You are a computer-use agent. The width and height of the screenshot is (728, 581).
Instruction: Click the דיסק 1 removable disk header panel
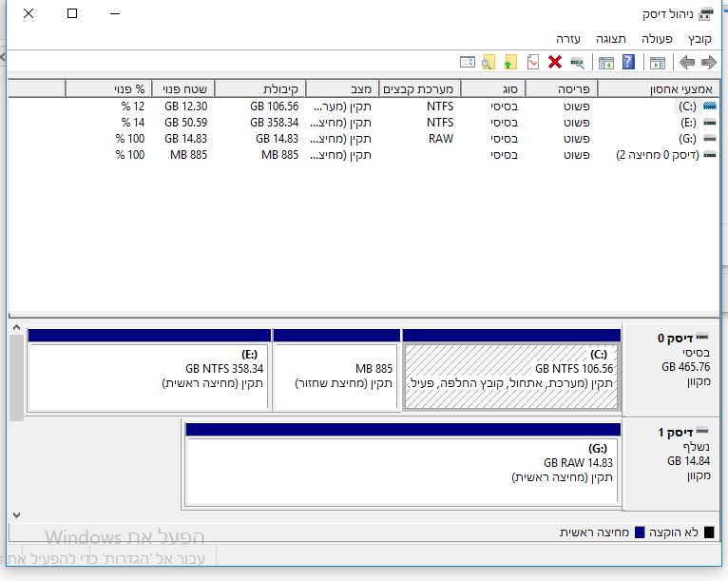click(671, 464)
